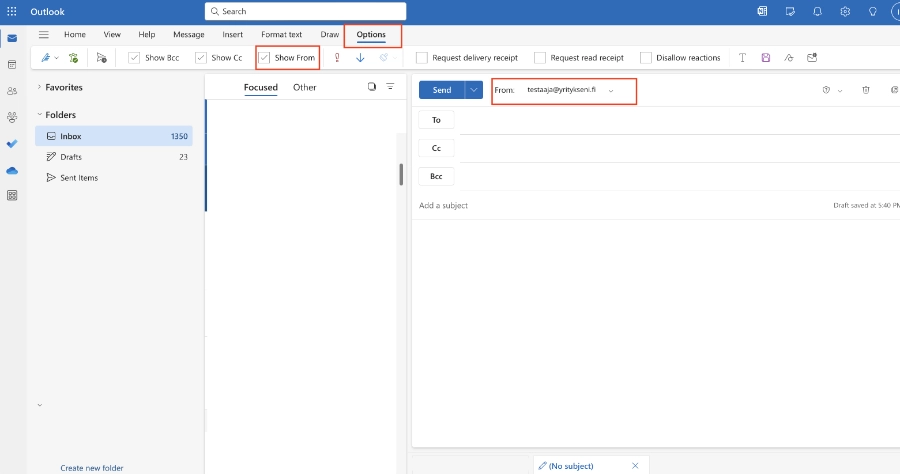Open the OneNote feed icon
900x474 pixels.
(762, 11)
